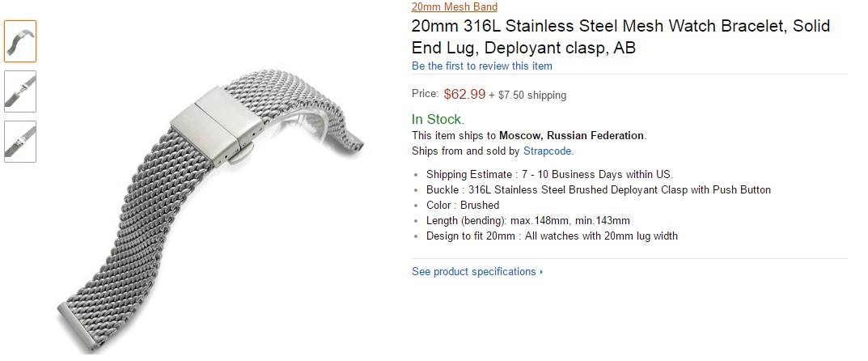View the second thumbnail showing open clasp
Viewport: 868px width, 361px height.
click(x=20, y=91)
